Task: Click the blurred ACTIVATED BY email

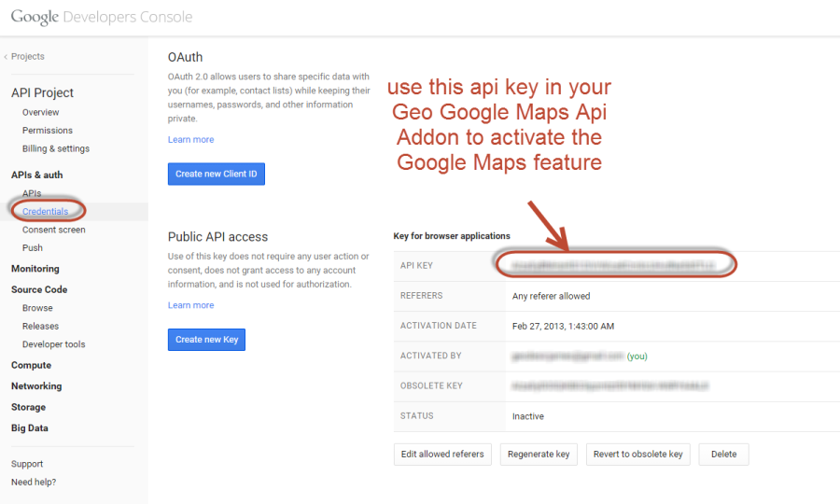Action: pos(567,356)
